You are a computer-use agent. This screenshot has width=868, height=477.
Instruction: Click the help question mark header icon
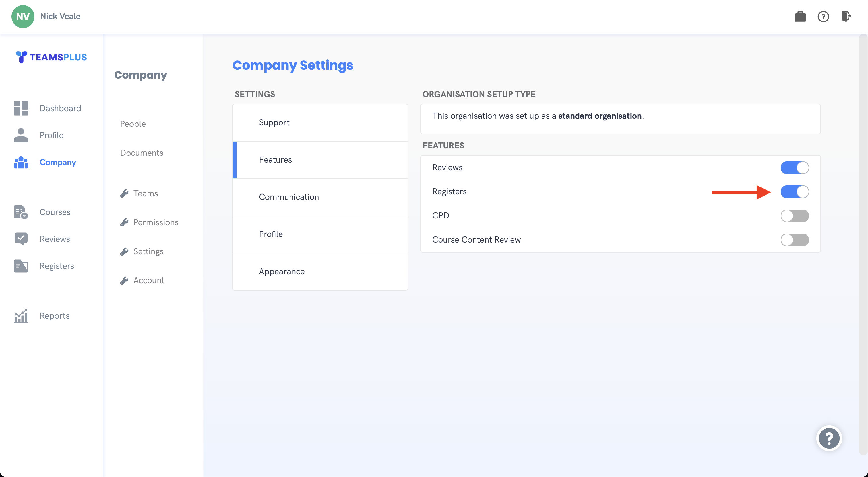coord(823,17)
